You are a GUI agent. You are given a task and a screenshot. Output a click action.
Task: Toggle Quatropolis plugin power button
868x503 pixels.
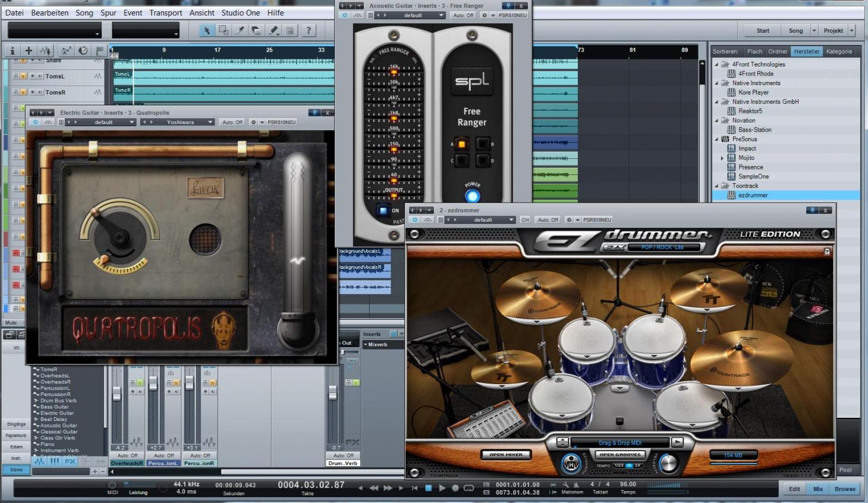pyautogui.click(x=35, y=122)
